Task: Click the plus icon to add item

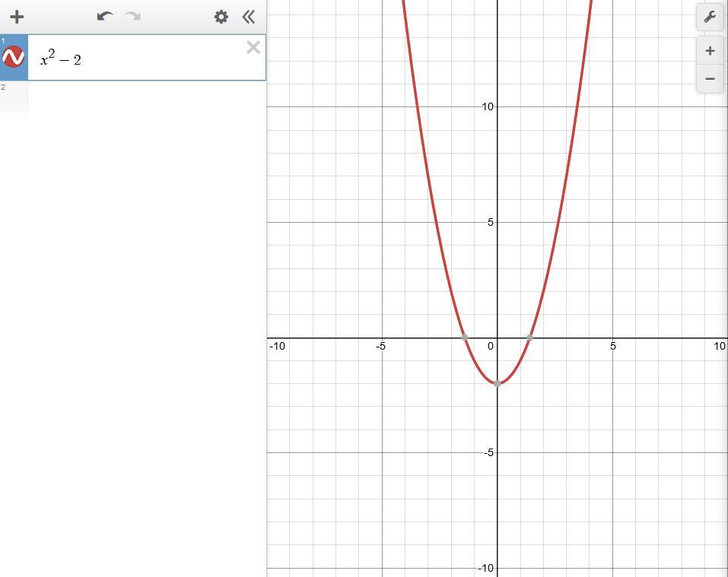Action: pyautogui.click(x=17, y=17)
